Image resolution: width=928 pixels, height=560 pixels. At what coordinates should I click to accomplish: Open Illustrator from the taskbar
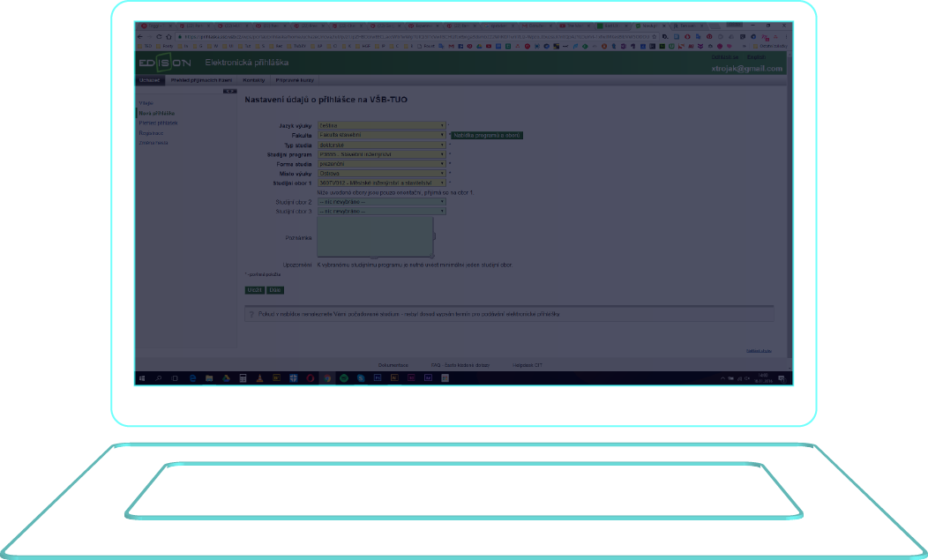click(394, 378)
